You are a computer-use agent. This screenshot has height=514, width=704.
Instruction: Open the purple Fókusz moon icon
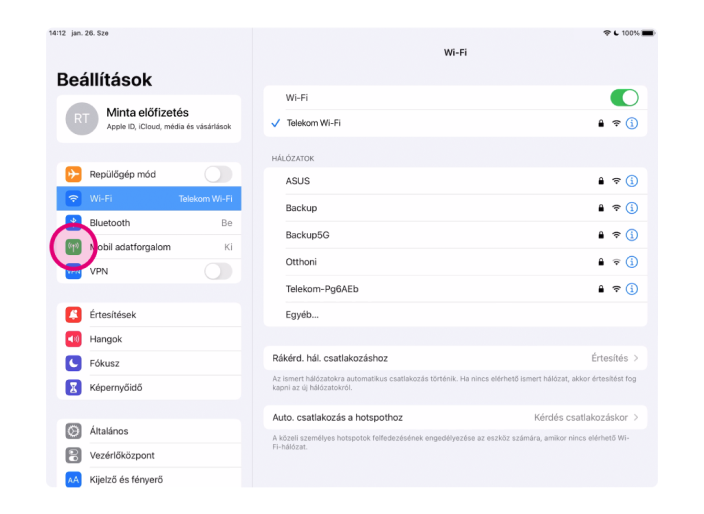click(x=73, y=363)
